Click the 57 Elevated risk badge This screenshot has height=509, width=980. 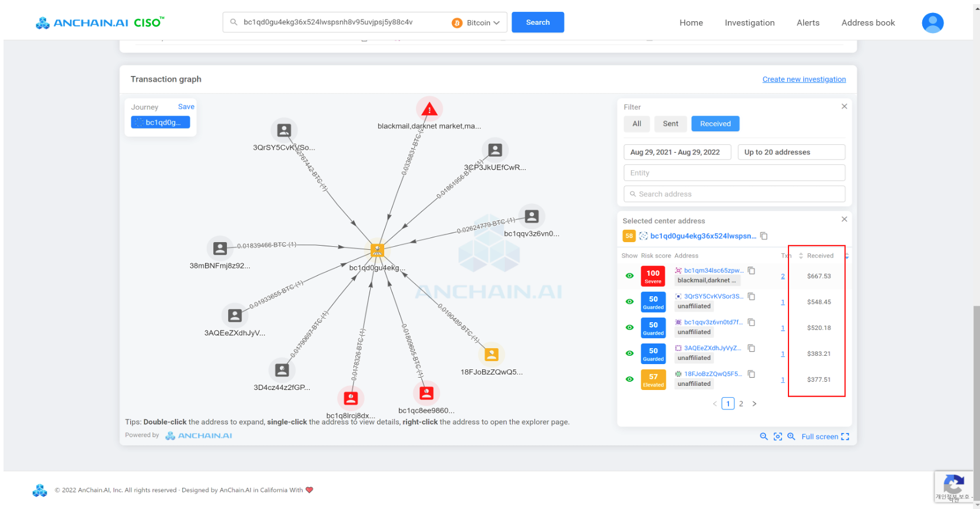coord(653,379)
